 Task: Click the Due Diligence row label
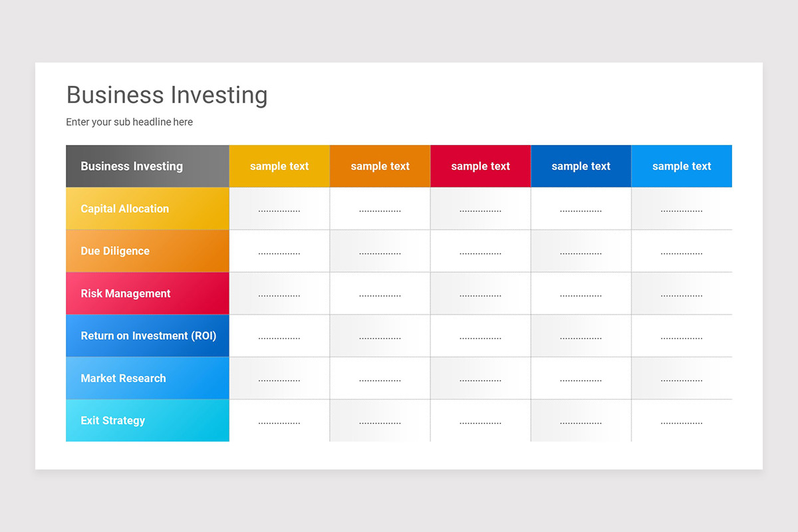tap(148, 251)
